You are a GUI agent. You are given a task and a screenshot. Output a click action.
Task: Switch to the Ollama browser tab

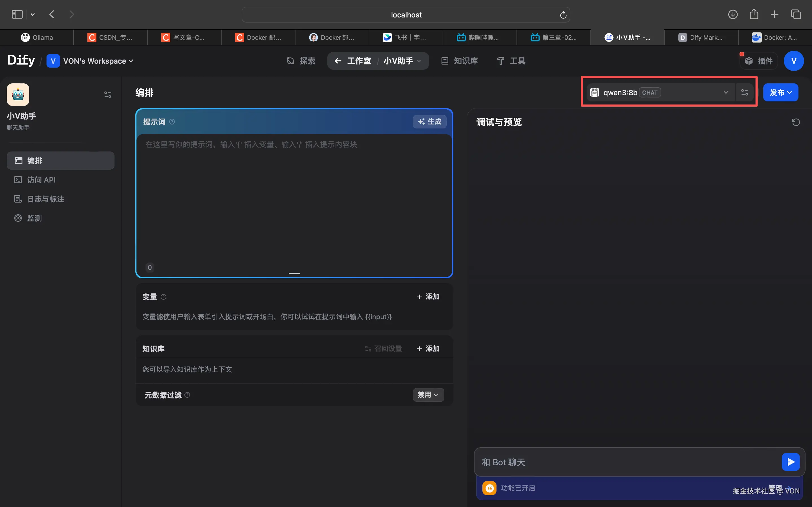click(x=37, y=37)
